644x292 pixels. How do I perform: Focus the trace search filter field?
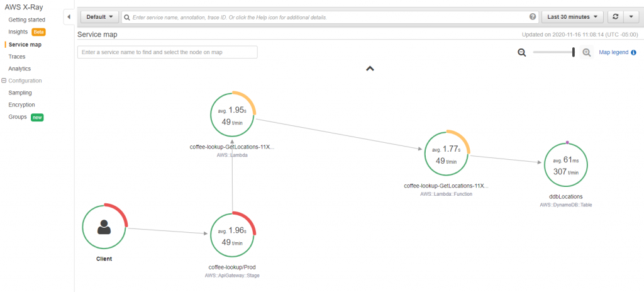[x=328, y=17]
